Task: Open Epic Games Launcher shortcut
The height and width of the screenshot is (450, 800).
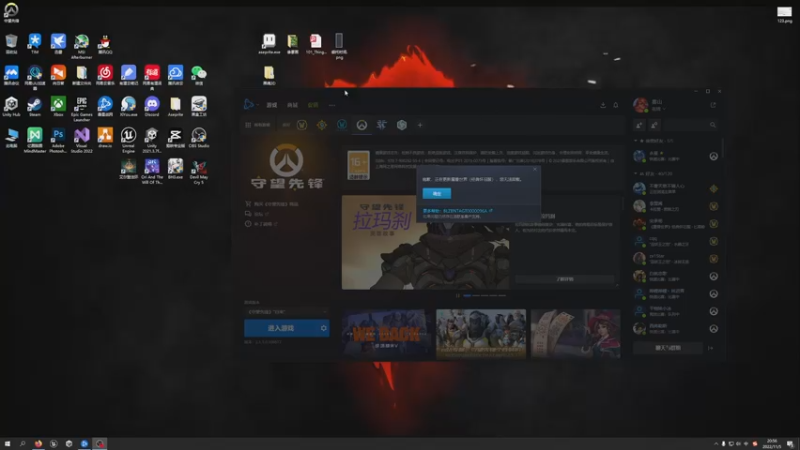Action: coord(82,109)
